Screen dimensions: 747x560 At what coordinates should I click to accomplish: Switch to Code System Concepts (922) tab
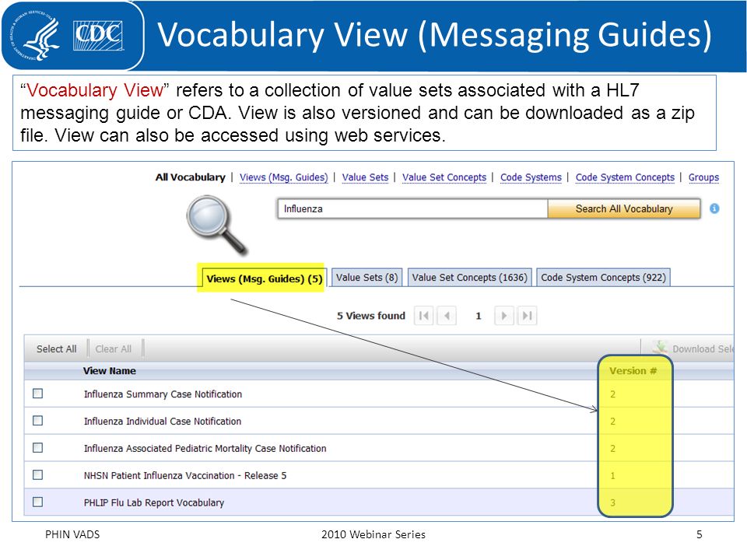pos(604,278)
